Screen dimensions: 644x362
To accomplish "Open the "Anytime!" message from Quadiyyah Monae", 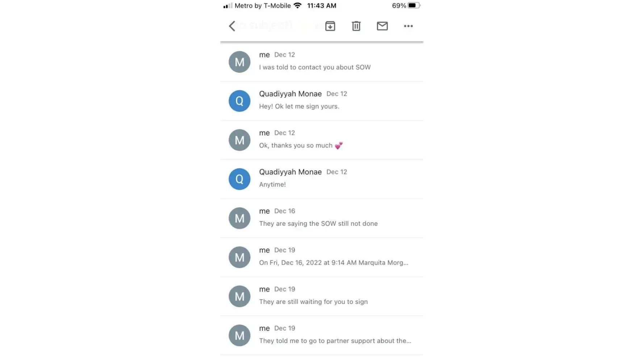I will pos(322,179).
